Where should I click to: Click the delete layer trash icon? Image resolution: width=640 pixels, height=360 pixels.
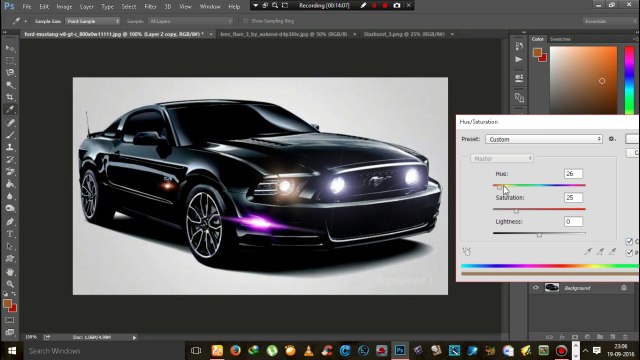(x=625, y=337)
